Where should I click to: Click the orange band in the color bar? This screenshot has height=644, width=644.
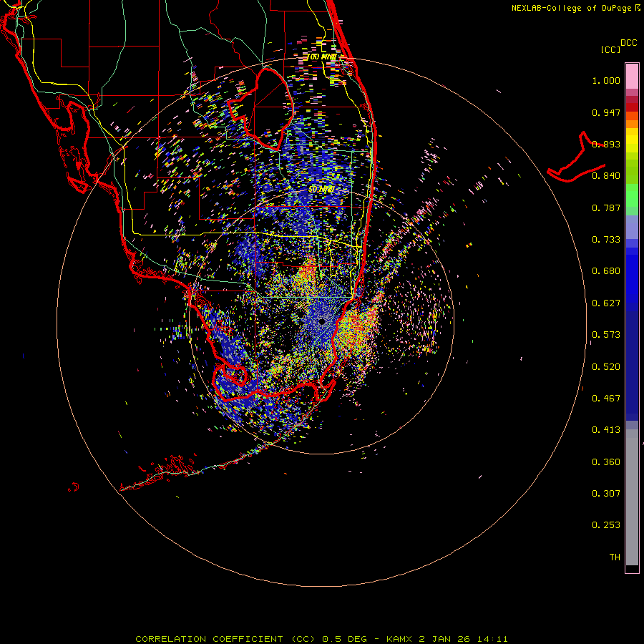click(632, 120)
